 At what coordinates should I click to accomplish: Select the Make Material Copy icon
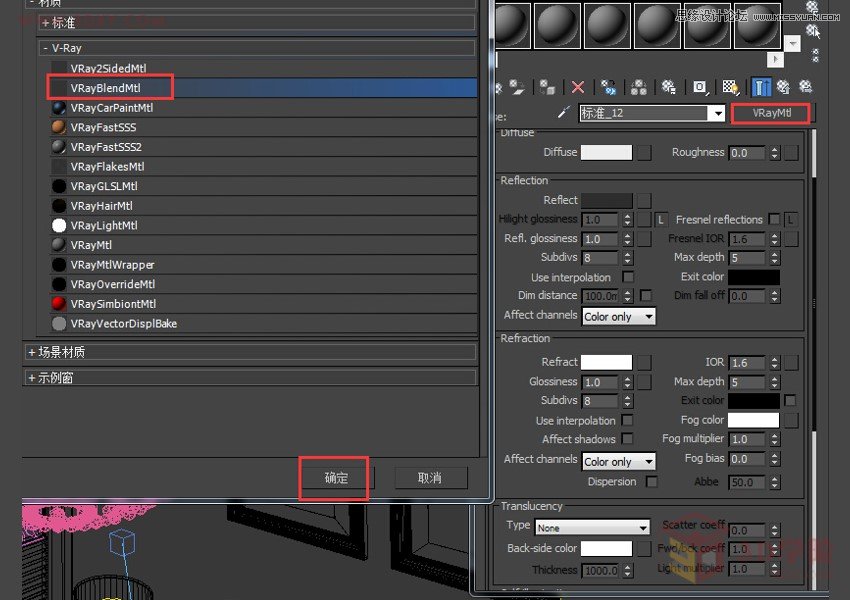[609, 86]
